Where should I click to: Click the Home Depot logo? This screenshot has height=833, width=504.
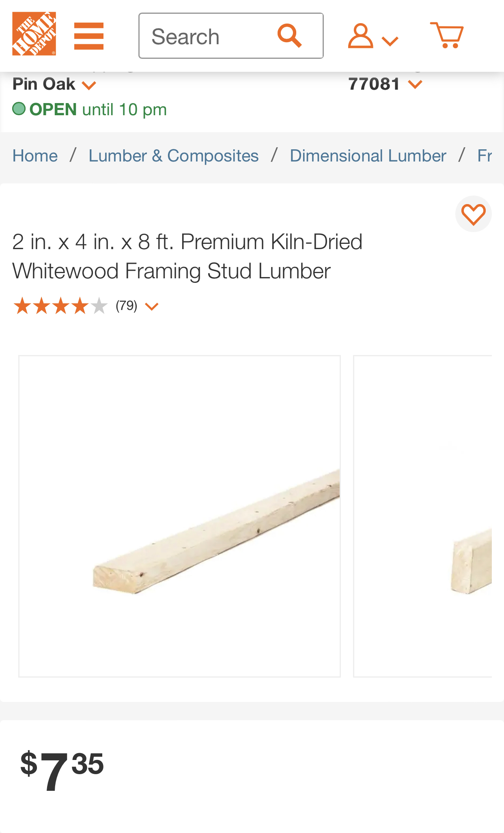tap(34, 34)
